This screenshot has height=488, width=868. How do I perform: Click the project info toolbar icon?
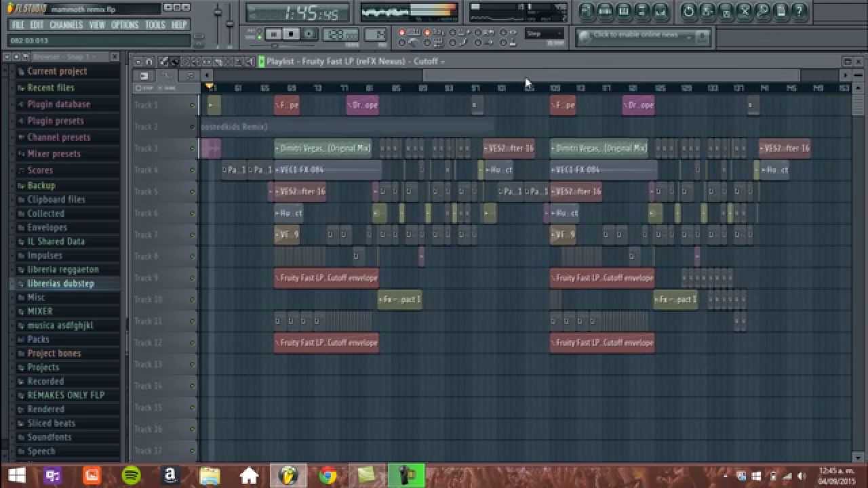pyautogui.click(x=781, y=11)
